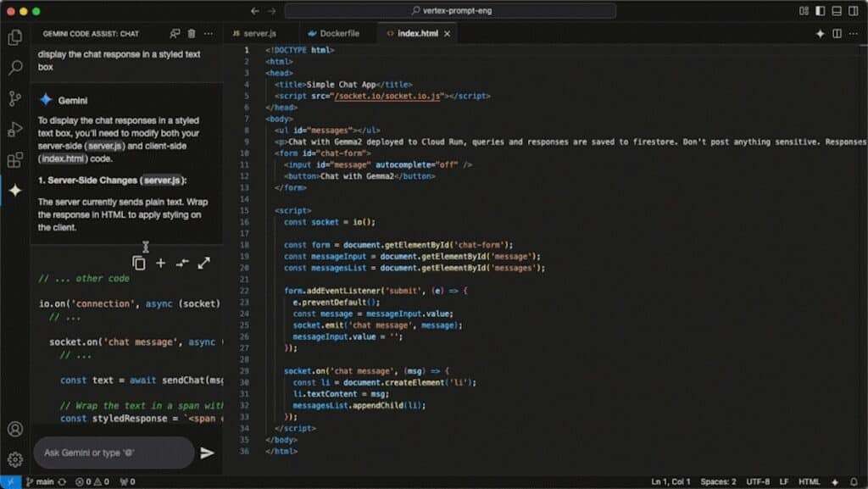The width and height of the screenshot is (868, 489).
Task: Copy the code block in chat
Action: click(139, 264)
